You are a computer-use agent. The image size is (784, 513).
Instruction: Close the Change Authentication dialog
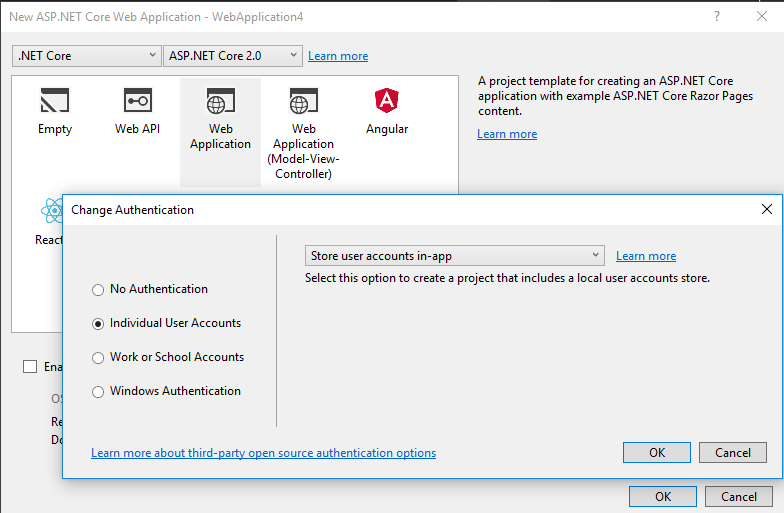pyautogui.click(x=766, y=209)
